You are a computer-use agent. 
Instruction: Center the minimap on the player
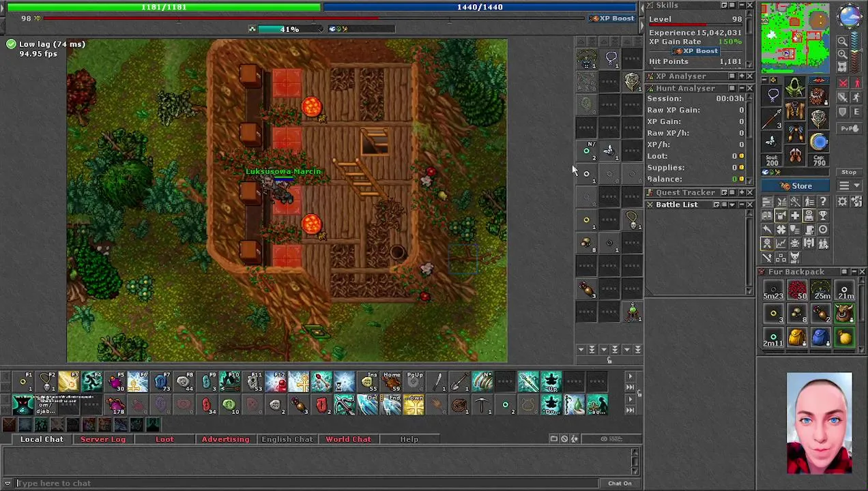pos(842,67)
